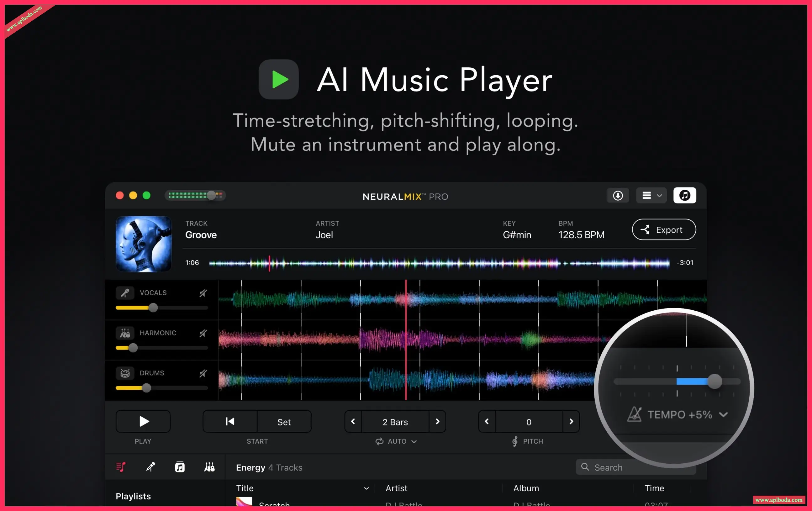Screen dimensions: 812x511
Task: Click the Pitch tuning fork icon
Action: (x=514, y=441)
